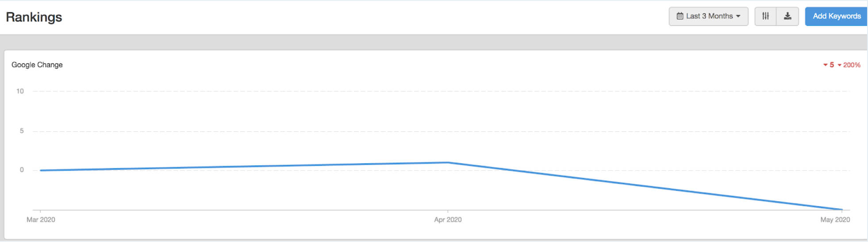
Task: Click the Mar 2020 axis label
Action: (41, 219)
